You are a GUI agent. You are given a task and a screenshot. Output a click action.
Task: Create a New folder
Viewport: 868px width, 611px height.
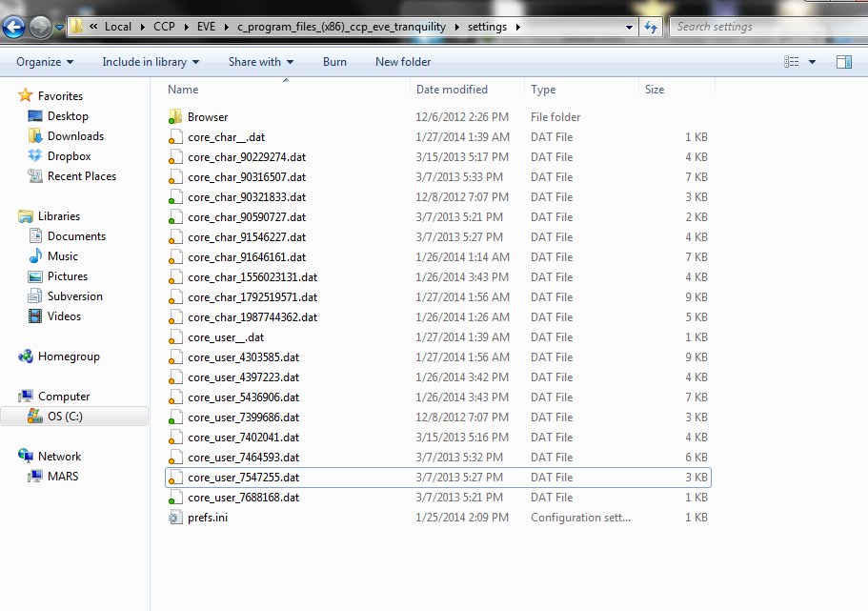pos(403,62)
